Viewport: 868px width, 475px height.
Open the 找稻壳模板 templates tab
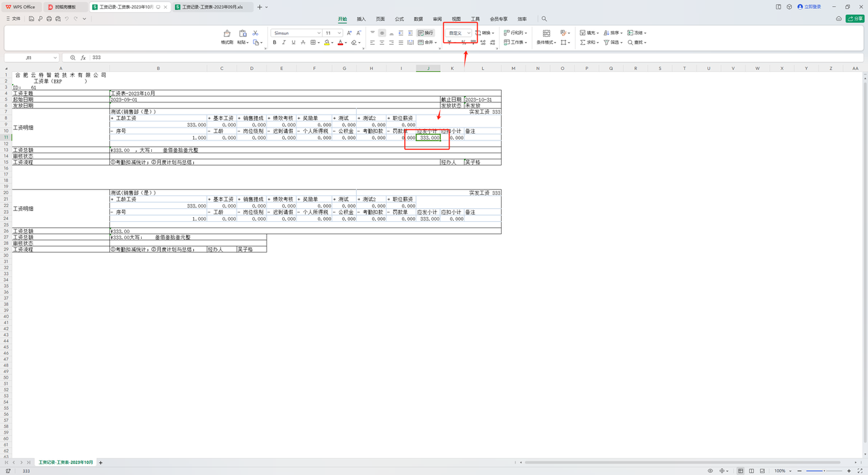pos(66,7)
